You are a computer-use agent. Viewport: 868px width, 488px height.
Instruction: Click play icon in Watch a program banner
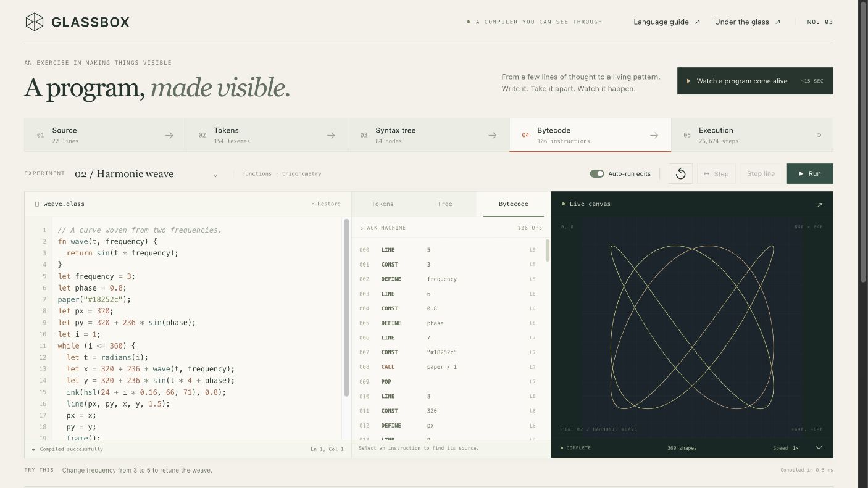click(688, 81)
